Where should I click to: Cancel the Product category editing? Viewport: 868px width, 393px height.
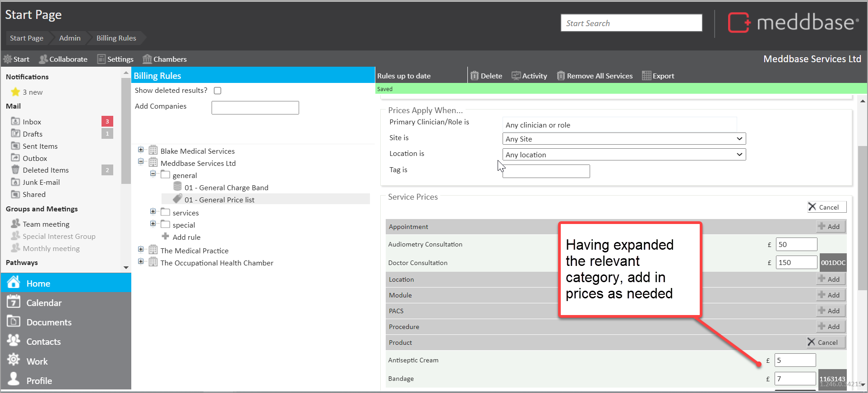pyautogui.click(x=823, y=343)
